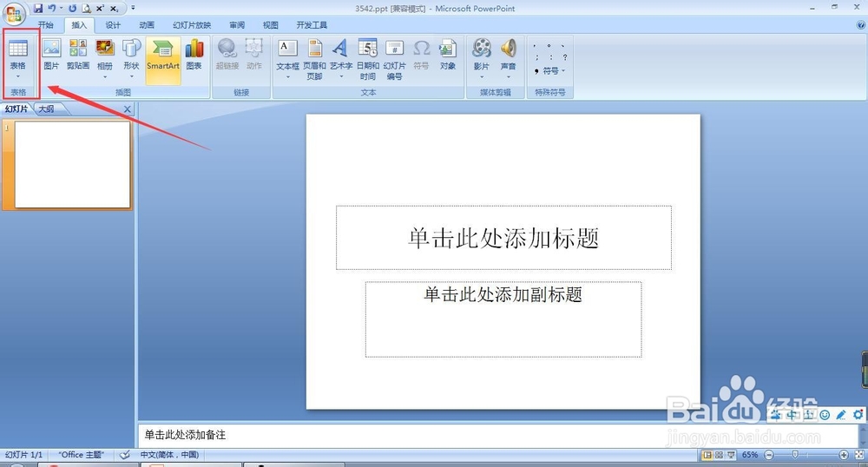This screenshot has width=868, height=467.
Task: Click the pen icon in IME toolbar
Action: [841, 414]
